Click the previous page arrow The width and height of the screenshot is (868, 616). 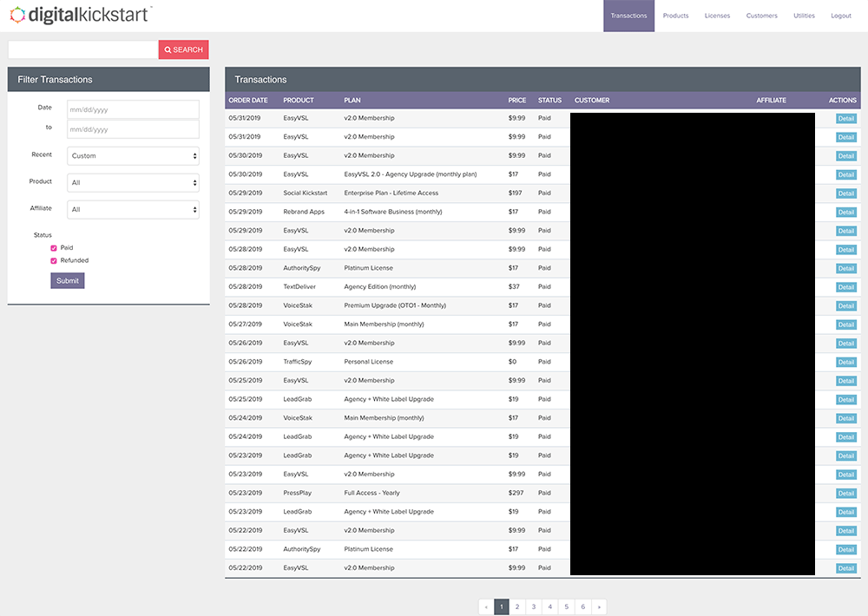(486, 606)
